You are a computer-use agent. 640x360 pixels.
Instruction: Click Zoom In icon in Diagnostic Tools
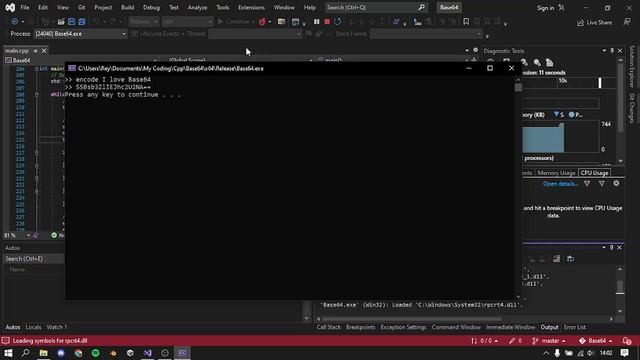tap(524, 62)
